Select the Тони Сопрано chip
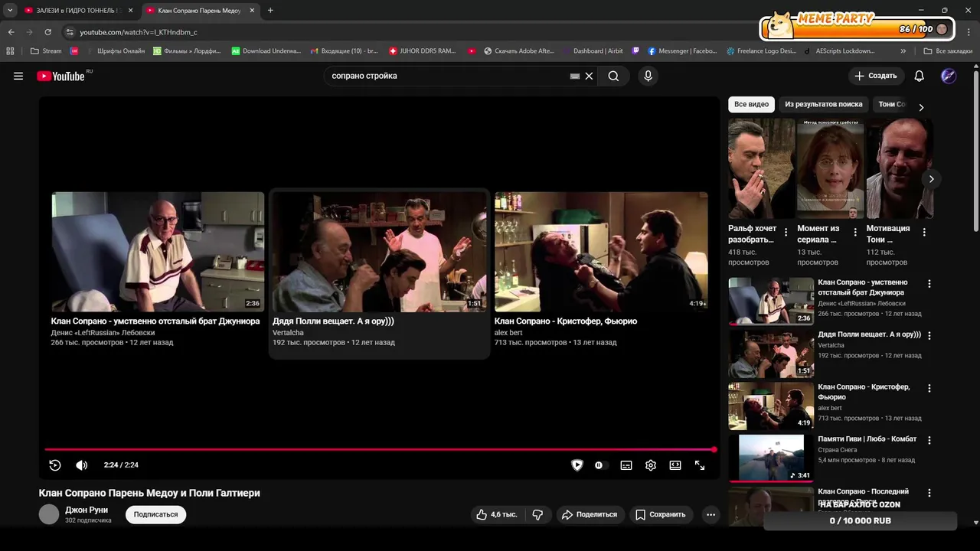The height and width of the screenshot is (551, 980). (x=891, y=104)
